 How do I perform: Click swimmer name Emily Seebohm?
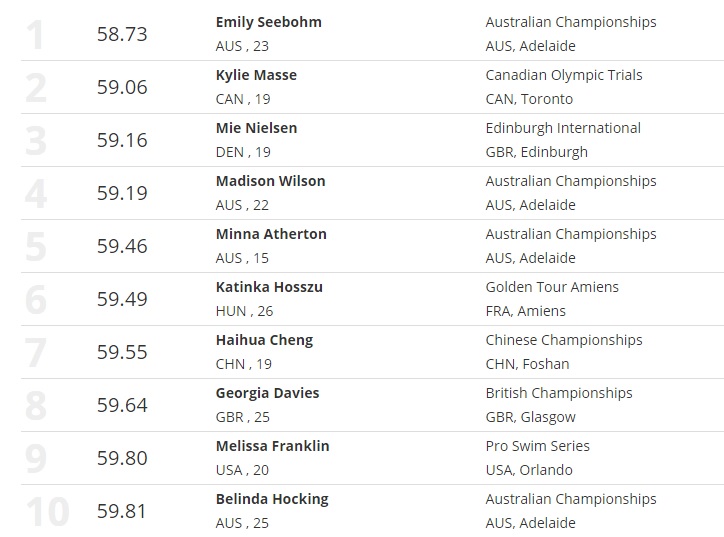[268, 22]
